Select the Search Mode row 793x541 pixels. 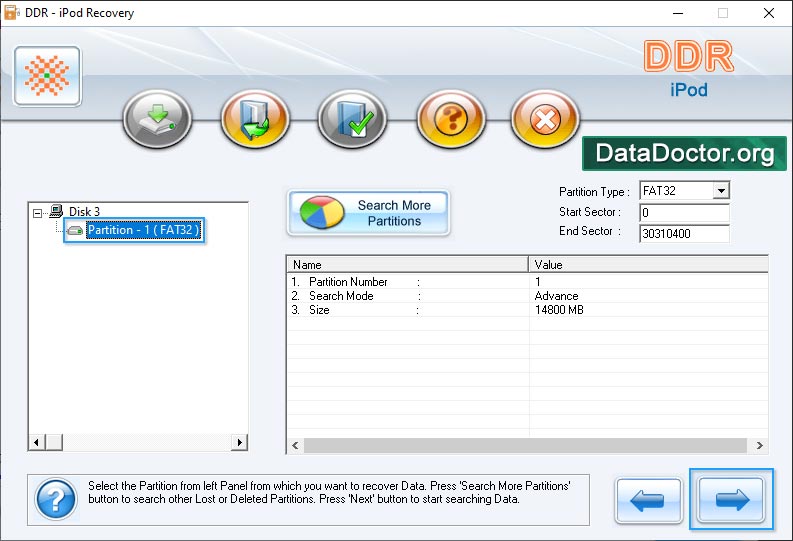tap(527, 296)
